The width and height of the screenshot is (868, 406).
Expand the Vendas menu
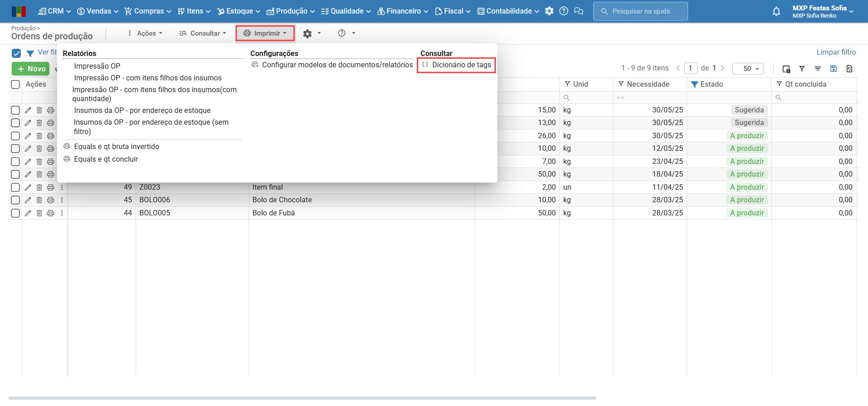[x=98, y=11]
